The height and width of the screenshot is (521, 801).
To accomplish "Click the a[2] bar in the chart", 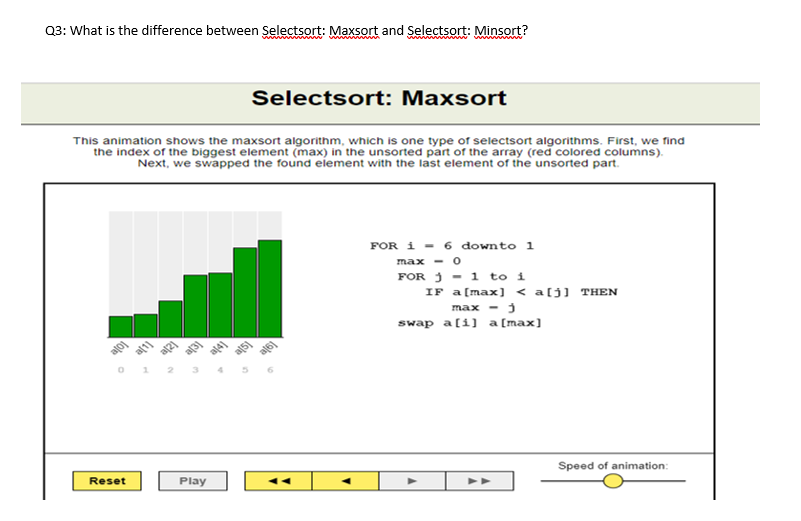I will (170, 319).
